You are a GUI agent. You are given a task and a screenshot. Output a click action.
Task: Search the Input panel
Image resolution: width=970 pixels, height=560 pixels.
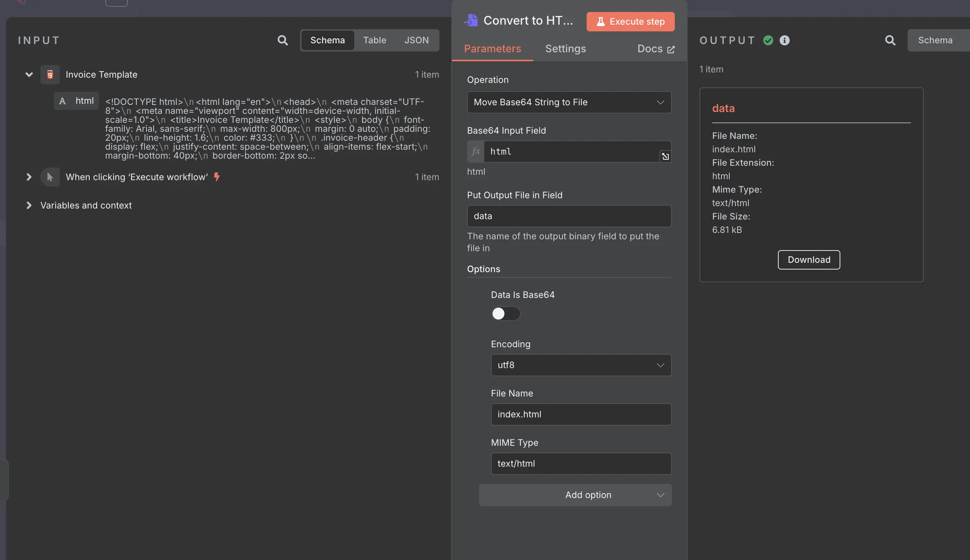pos(282,40)
